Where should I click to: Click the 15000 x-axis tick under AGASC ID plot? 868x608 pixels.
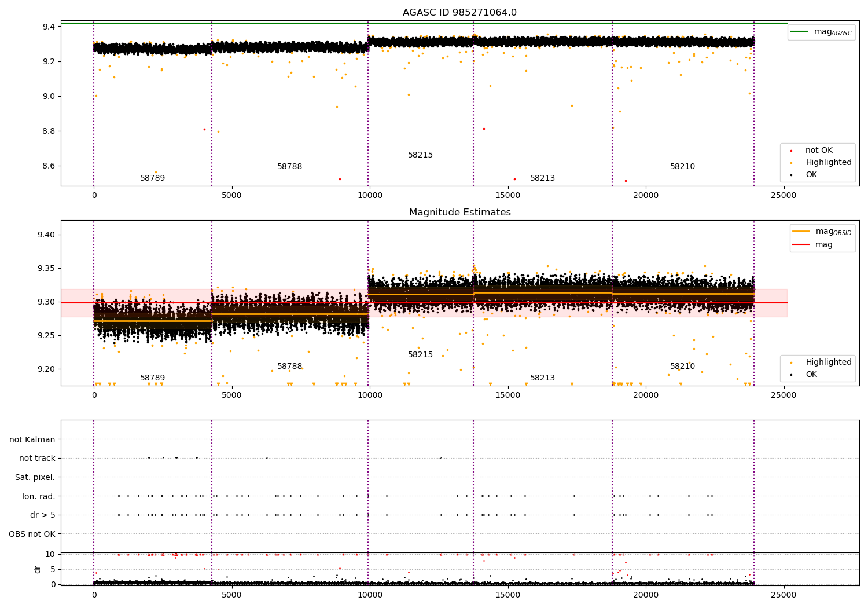[508, 196]
